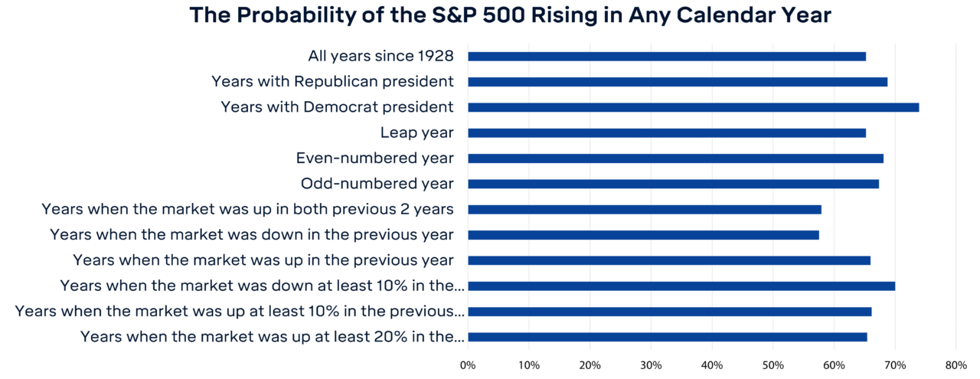This screenshot has height=379, width=980.
Task: Click the 70% axis tick label
Action: tap(895, 365)
